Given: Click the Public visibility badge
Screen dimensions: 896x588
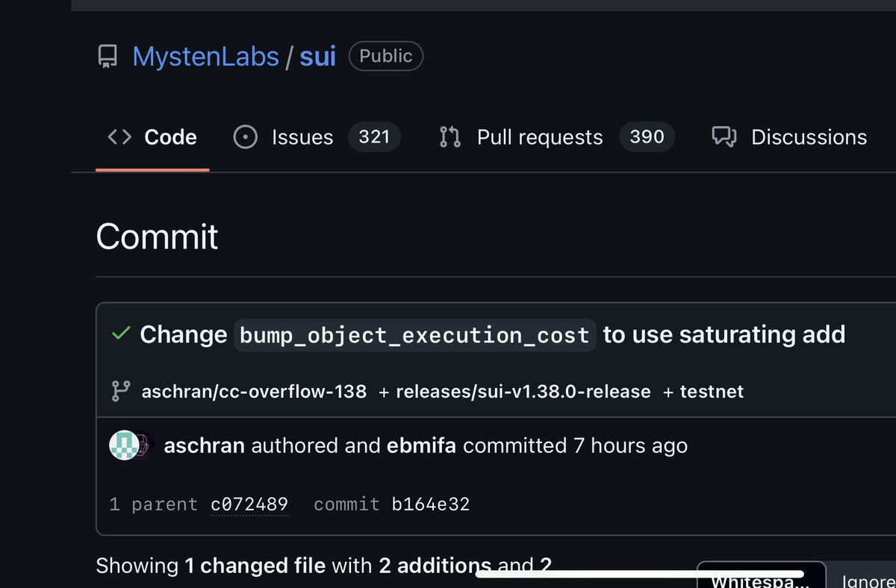Looking at the screenshot, I should (x=386, y=56).
